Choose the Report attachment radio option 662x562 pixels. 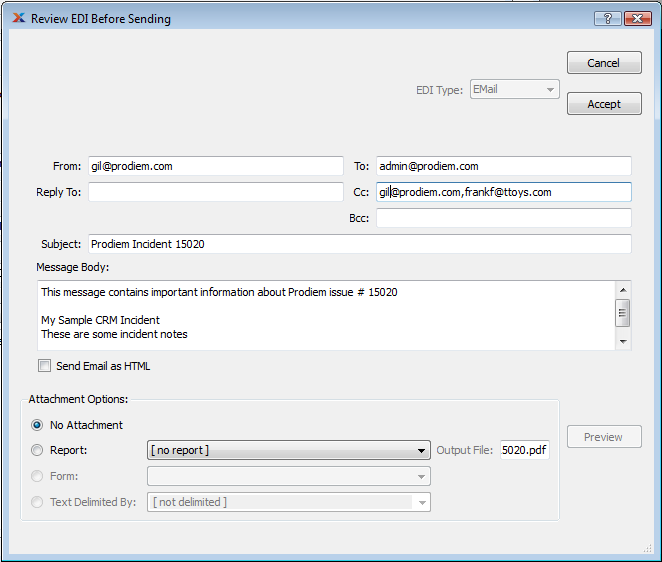(x=37, y=450)
